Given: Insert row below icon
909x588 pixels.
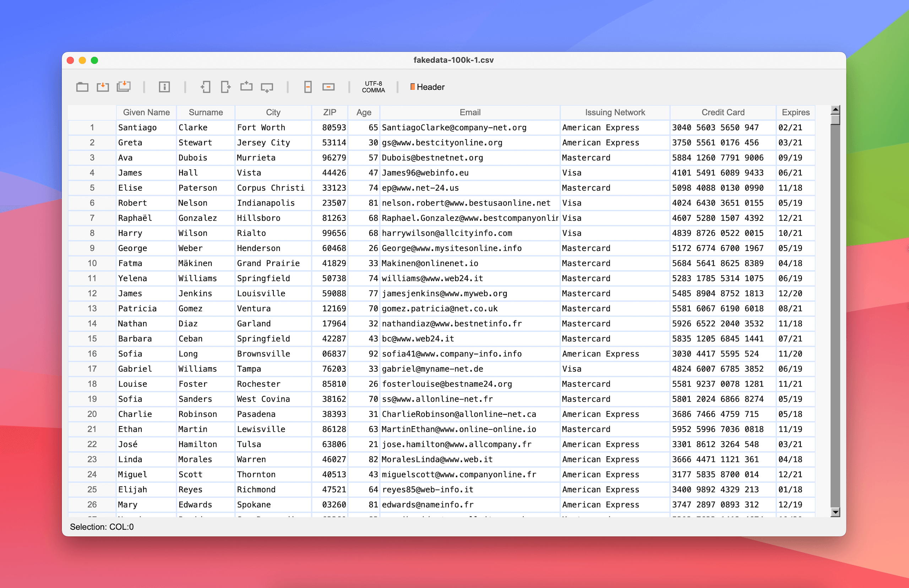Looking at the screenshot, I should click(x=267, y=87).
